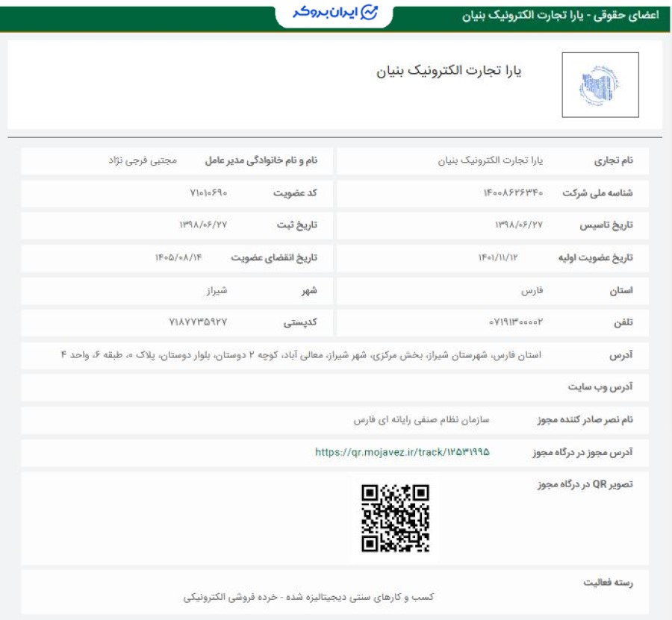Click the نام نصر صادر کننده مجوز label
The width and height of the screenshot is (672, 620).
point(585,420)
